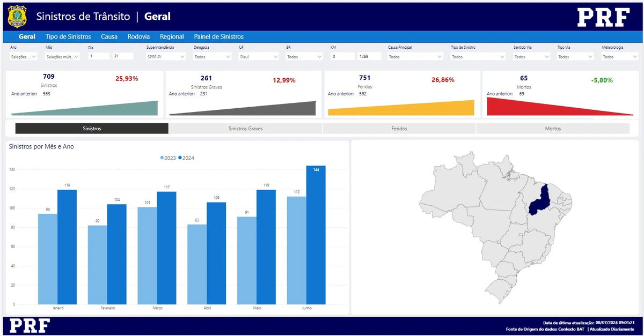
Task: Click the 26,86% variation value
Action: coord(443,80)
